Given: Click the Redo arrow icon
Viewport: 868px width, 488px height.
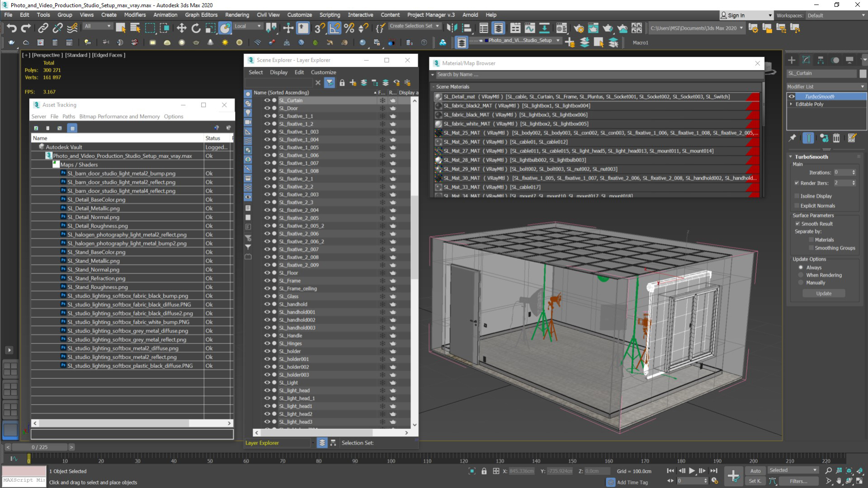Looking at the screenshot, I should click(26, 28).
